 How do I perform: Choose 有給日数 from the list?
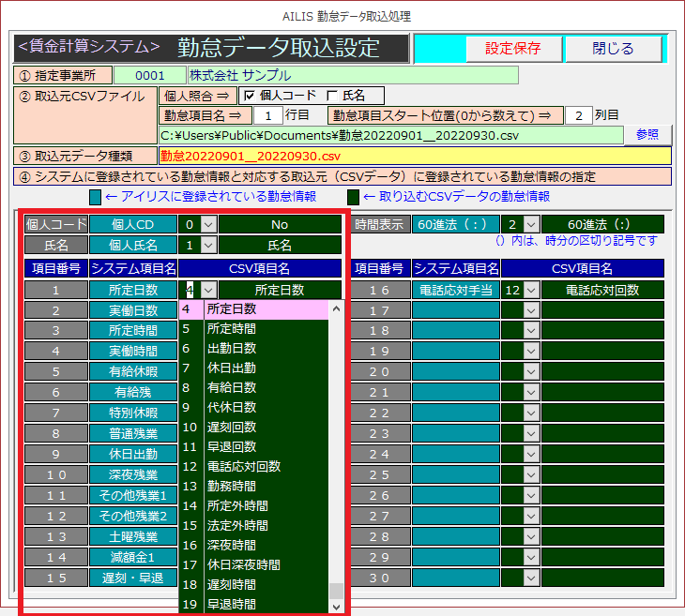pyautogui.click(x=253, y=388)
